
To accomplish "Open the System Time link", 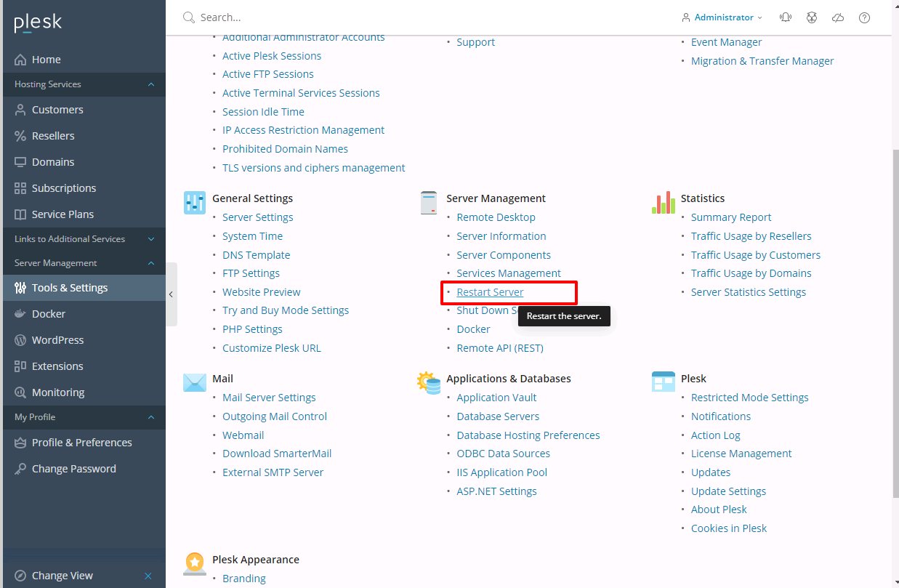I will (x=252, y=236).
